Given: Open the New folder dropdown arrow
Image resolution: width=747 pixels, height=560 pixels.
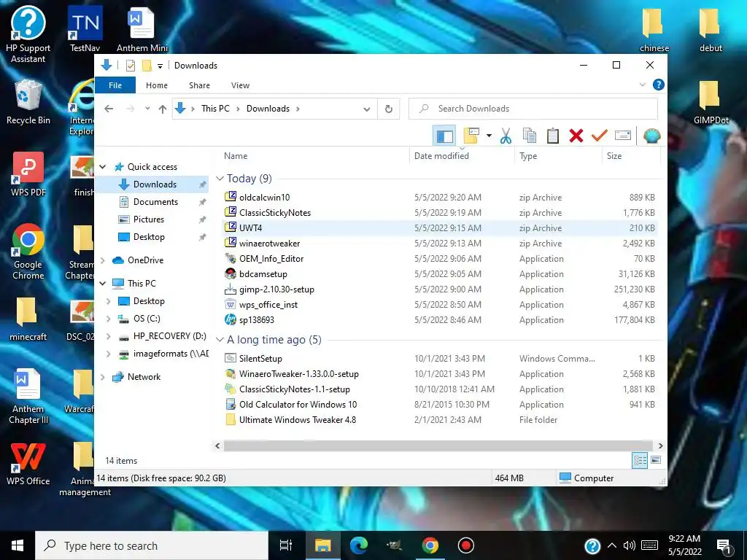Looking at the screenshot, I should point(489,136).
